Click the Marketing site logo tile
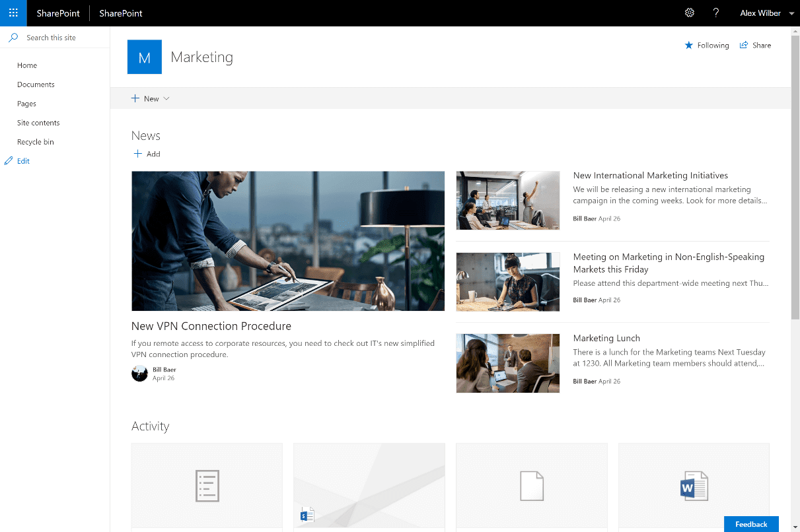Viewport: 800px width, 532px height. coord(144,57)
